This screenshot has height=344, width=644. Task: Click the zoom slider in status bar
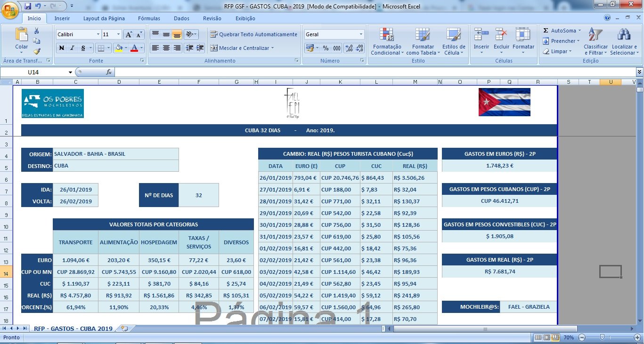click(602, 337)
